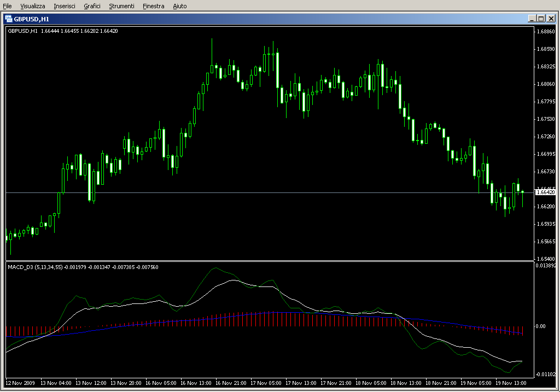Image resolution: width=560 pixels, height=392 pixels.
Task: Open the File menu
Action: 7,6
